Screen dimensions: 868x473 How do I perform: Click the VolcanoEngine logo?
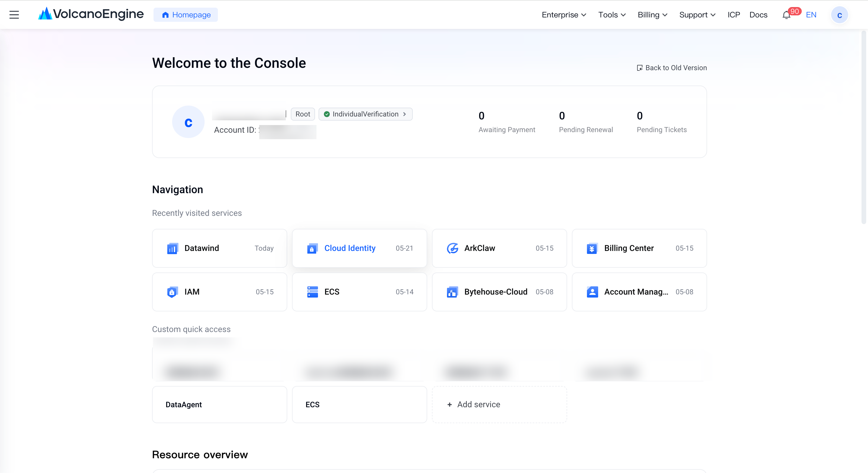(x=91, y=14)
